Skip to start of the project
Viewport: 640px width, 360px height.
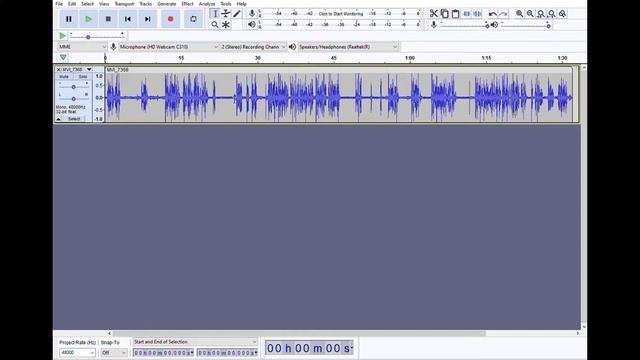click(128, 19)
